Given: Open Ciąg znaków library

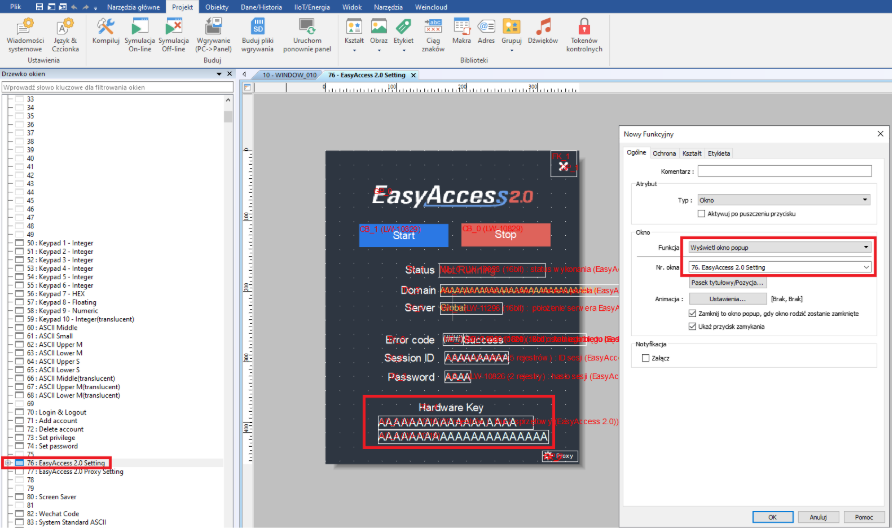Looking at the screenshot, I should click(x=433, y=35).
